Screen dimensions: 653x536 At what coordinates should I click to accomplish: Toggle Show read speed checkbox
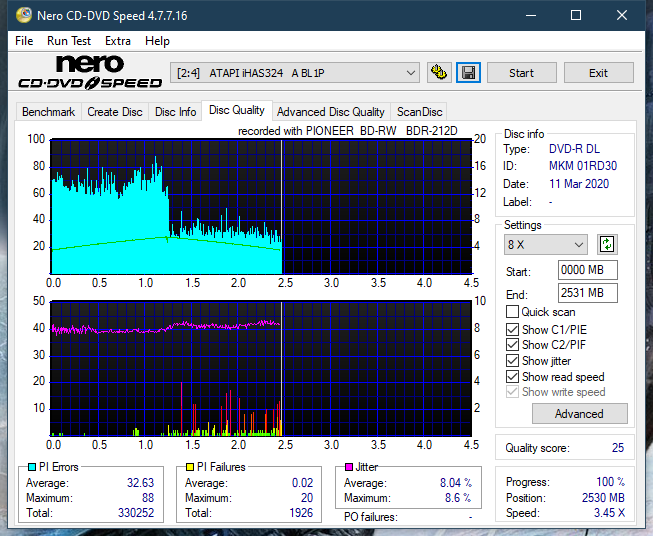click(x=512, y=376)
